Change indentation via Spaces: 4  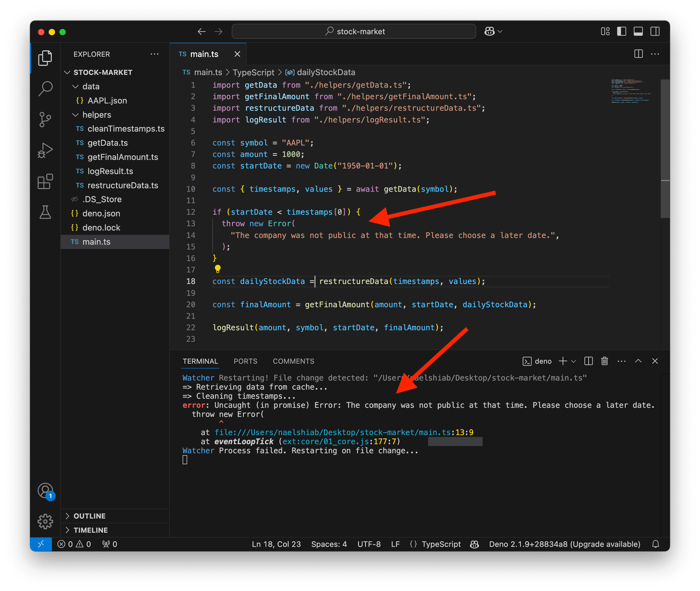tap(329, 544)
